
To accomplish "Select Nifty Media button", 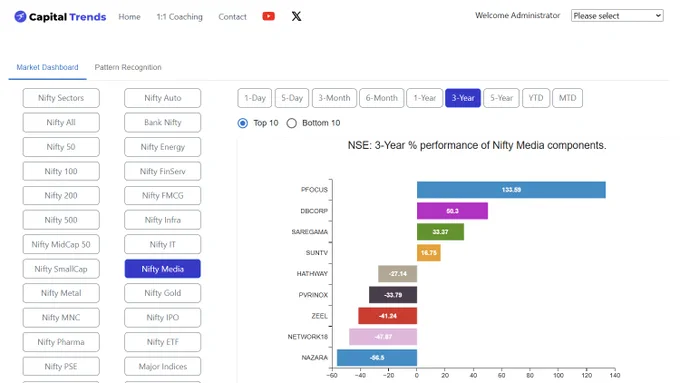I will 163,269.
